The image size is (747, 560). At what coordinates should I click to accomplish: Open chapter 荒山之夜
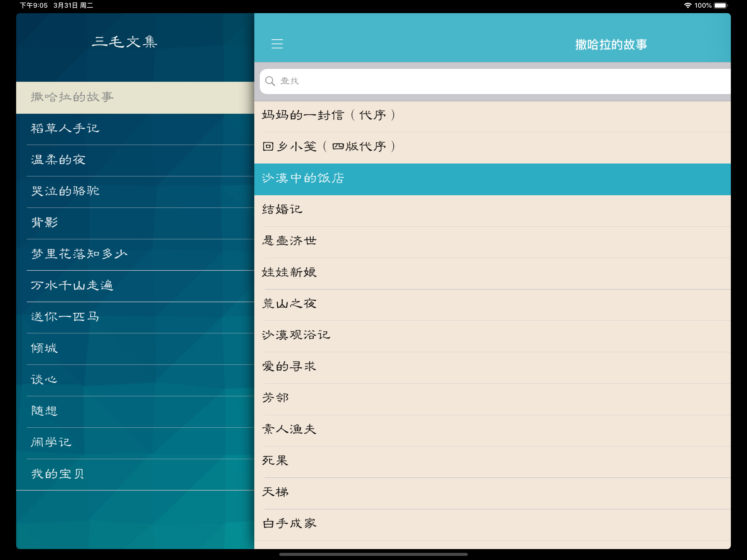pyautogui.click(x=492, y=305)
